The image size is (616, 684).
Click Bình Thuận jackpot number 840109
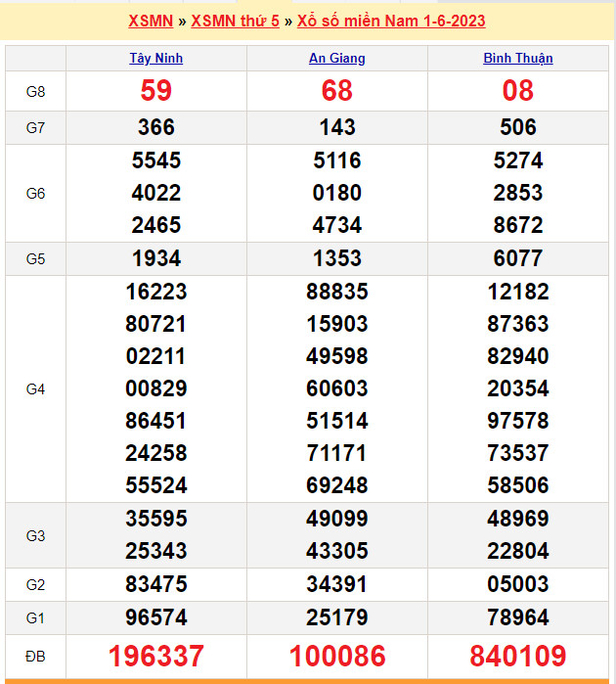pos(518,656)
